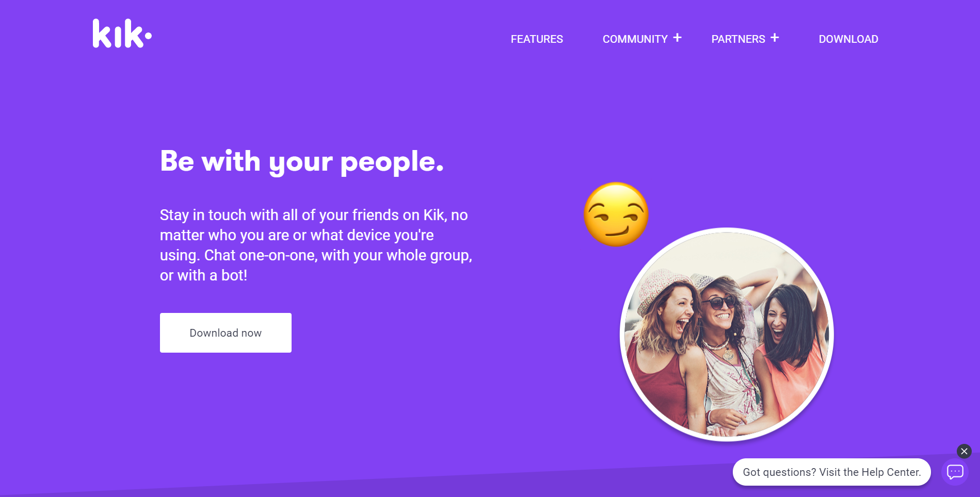Expand the plus icon beside COMMUNITY

click(677, 38)
